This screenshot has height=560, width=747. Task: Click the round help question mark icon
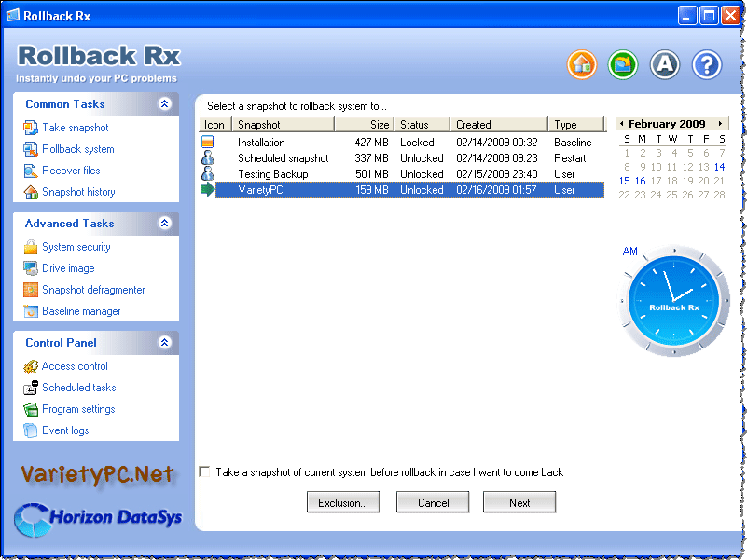[x=707, y=64]
